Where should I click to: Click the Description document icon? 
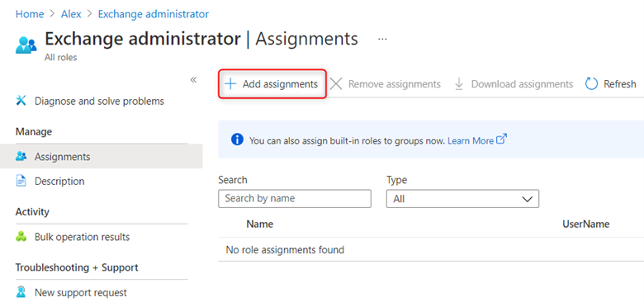(x=21, y=181)
